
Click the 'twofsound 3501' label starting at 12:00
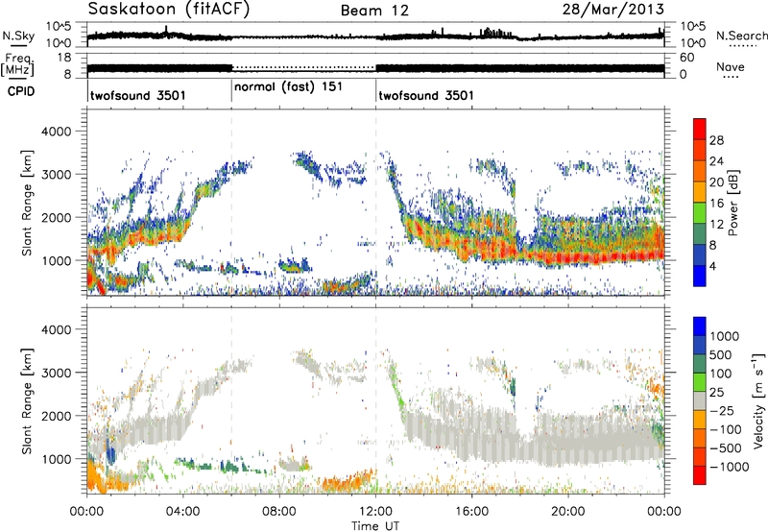pyautogui.click(x=426, y=95)
